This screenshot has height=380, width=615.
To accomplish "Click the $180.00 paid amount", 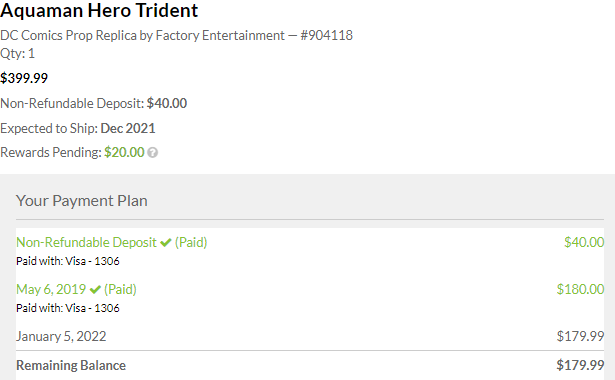I will point(580,289).
